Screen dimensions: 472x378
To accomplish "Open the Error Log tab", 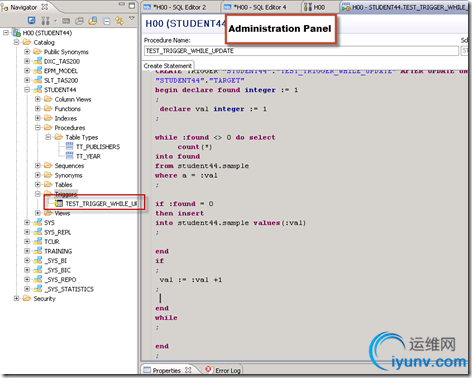I will [x=223, y=370].
